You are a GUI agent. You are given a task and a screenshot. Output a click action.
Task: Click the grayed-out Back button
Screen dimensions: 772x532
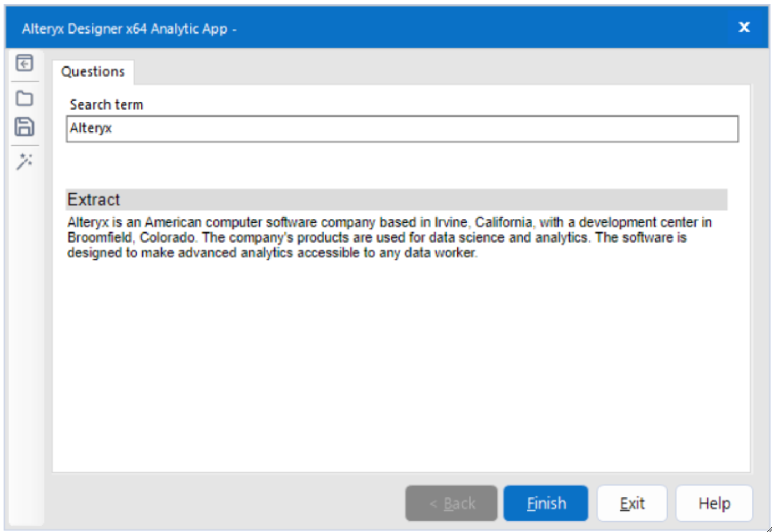pos(451,503)
